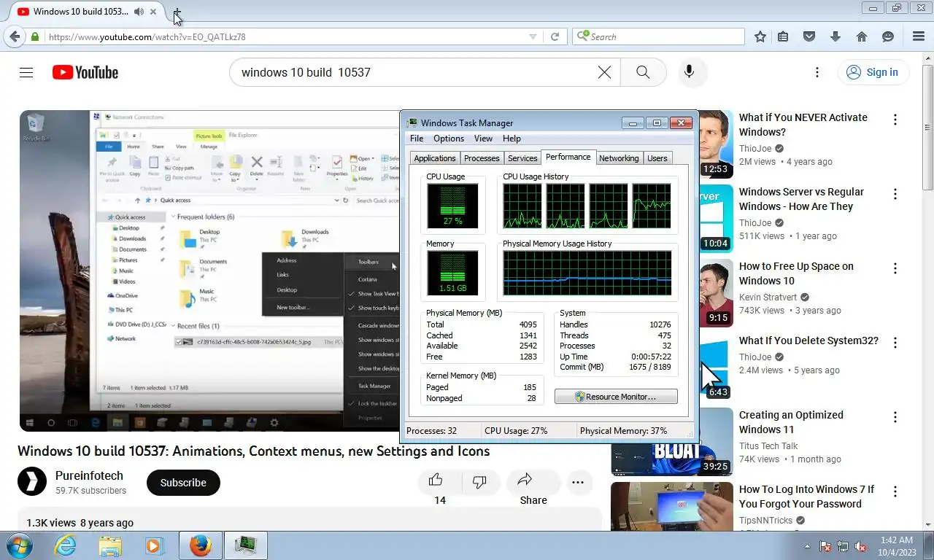The width and height of the screenshot is (934, 560).
Task: Open Windows Media Player from taskbar
Action: (153, 545)
